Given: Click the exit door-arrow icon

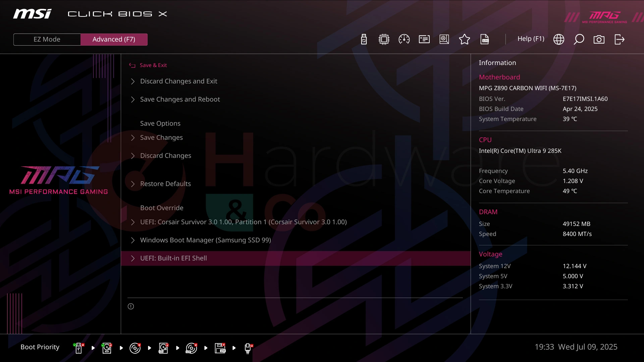Looking at the screenshot, I should click(619, 39).
